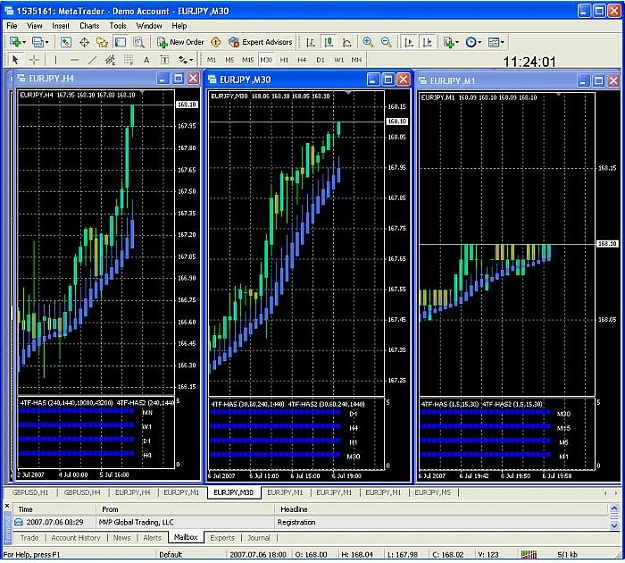Select the Text tool A
625x563 pixels.
146,60
